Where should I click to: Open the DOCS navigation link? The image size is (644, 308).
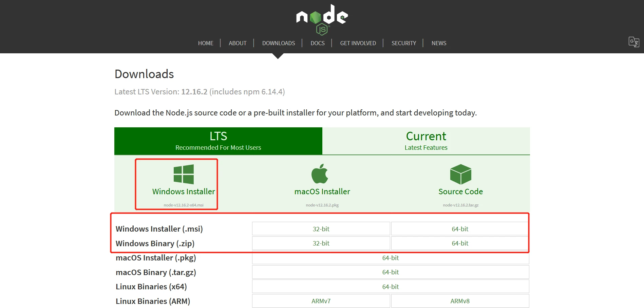click(318, 43)
